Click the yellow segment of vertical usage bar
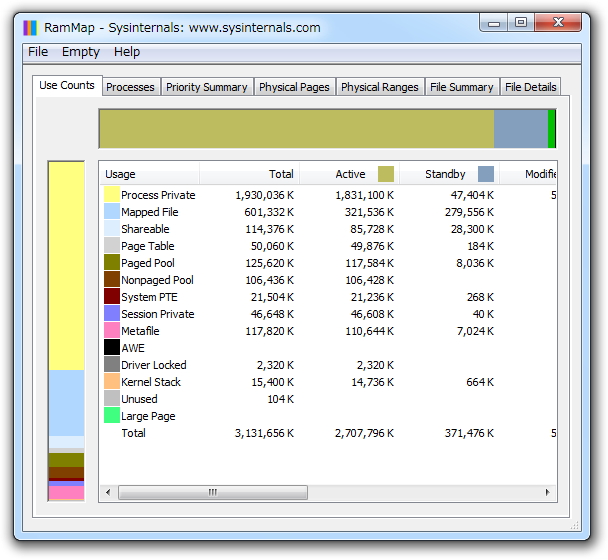The image size is (608, 560). [66, 266]
